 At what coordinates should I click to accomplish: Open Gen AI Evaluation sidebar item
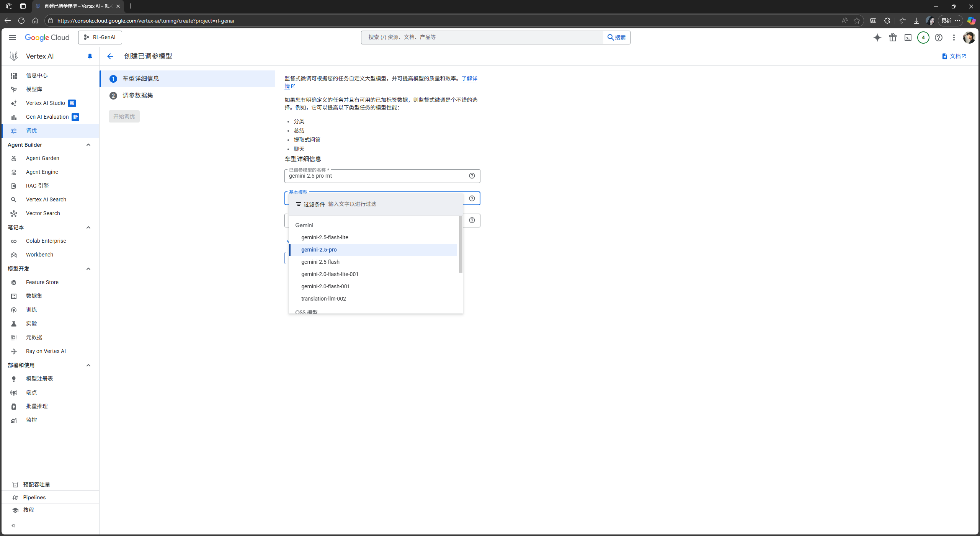pos(51,117)
